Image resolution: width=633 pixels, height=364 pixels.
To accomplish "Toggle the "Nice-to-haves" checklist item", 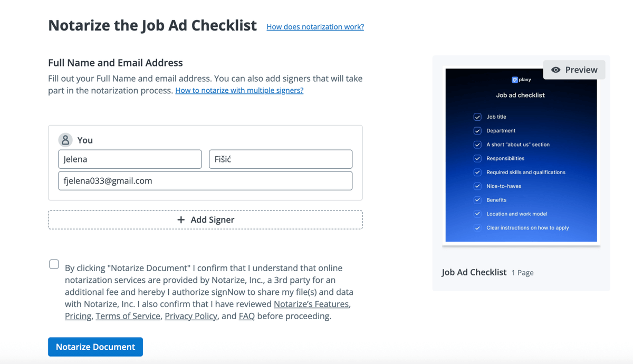I will 477,186.
